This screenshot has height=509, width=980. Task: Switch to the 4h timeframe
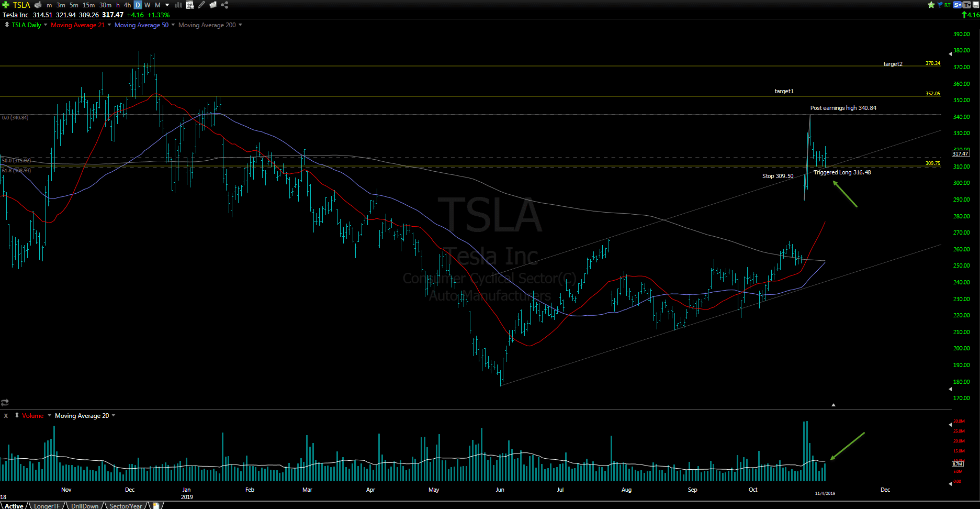pyautogui.click(x=127, y=5)
